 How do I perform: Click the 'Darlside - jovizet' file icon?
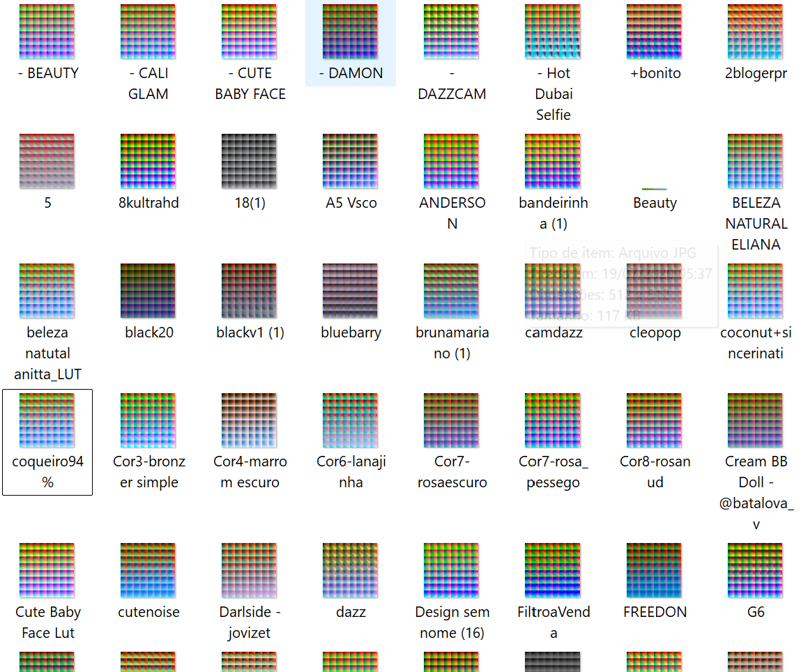pos(249,571)
